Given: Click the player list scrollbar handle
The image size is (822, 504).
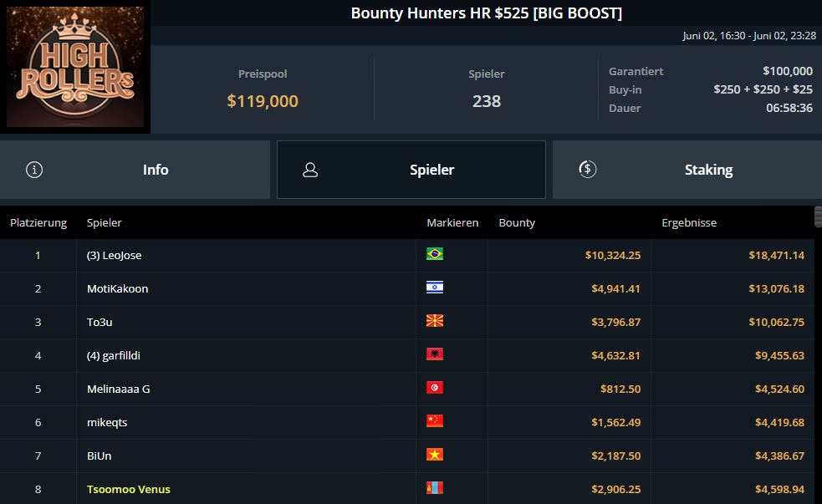Looking at the screenshot, I should pyautogui.click(x=818, y=217).
